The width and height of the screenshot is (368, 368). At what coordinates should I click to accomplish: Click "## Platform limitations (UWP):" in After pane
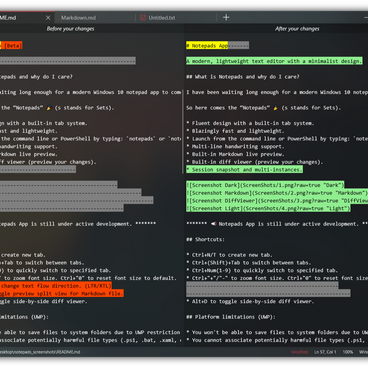coord(231,317)
